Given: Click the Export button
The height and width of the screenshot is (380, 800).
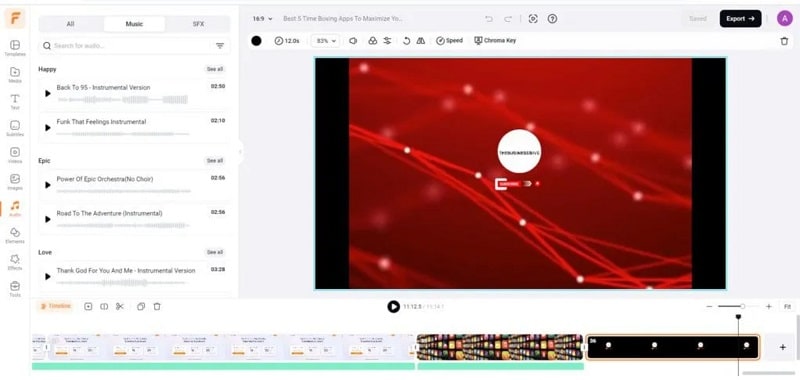Looking at the screenshot, I should pyautogui.click(x=740, y=18).
